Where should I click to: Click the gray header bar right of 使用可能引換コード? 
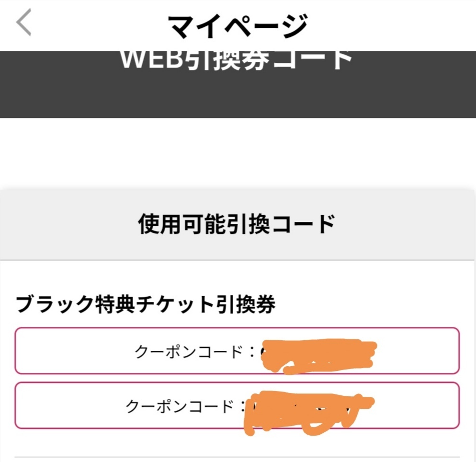pyautogui.click(x=407, y=224)
